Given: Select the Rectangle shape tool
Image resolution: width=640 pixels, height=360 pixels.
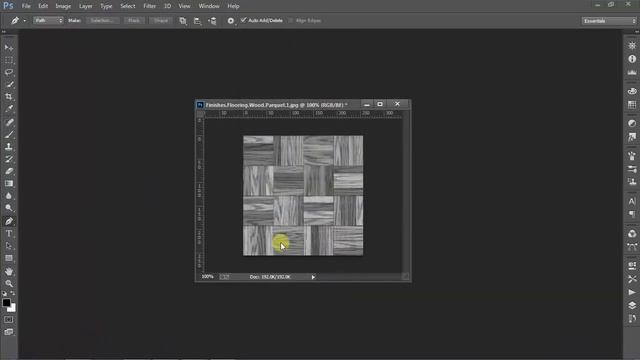Looking at the screenshot, I should (9, 258).
